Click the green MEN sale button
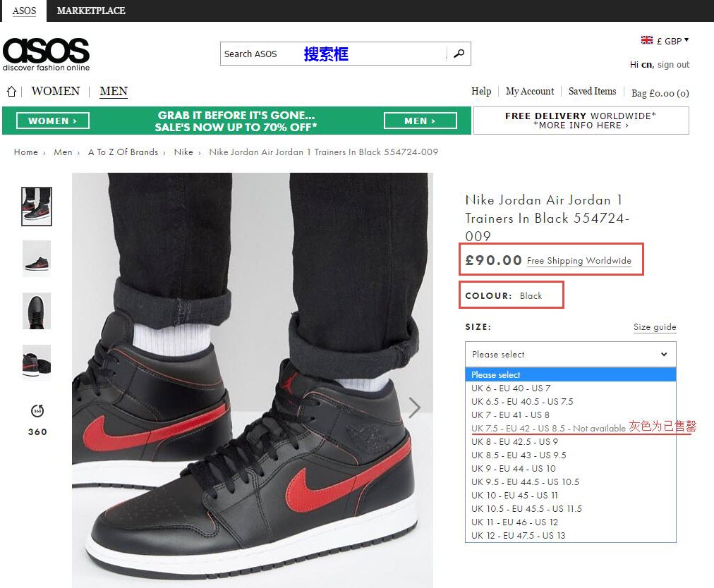Screen dimensions: 714x588 point(420,121)
